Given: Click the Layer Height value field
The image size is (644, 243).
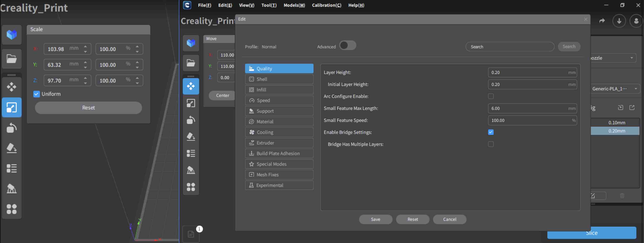Looking at the screenshot, I should 532,72.
